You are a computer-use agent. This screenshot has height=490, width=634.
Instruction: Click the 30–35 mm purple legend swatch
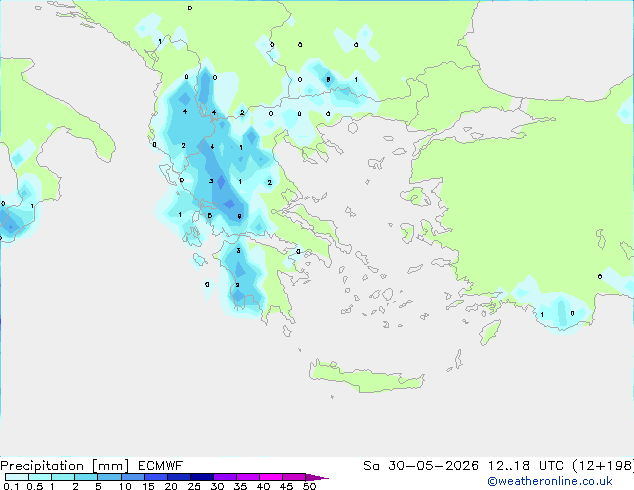pos(225,477)
